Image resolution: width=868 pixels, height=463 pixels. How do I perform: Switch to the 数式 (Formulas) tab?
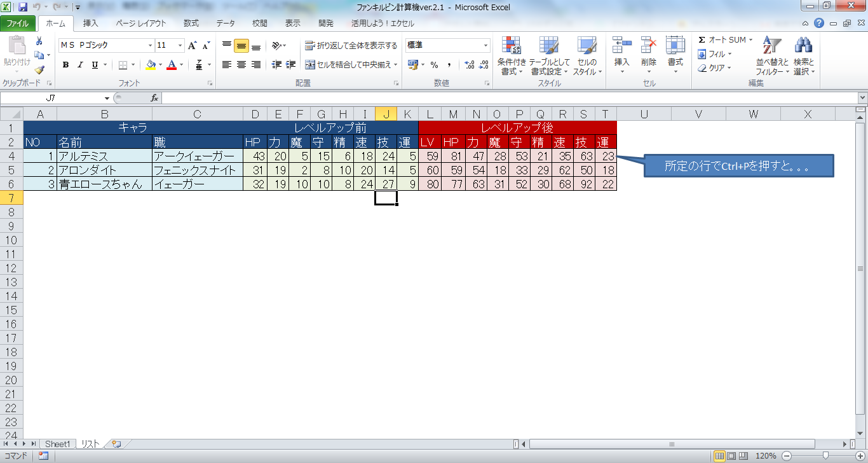coord(191,24)
